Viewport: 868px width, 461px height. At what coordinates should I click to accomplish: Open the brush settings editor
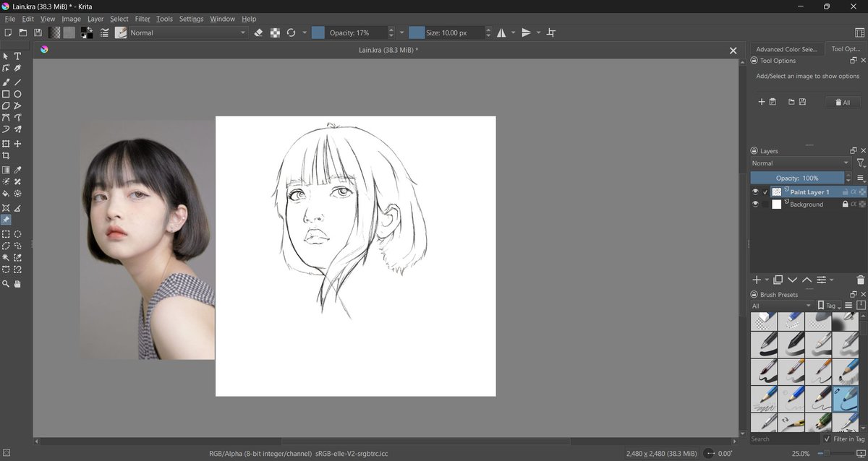pyautogui.click(x=105, y=33)
